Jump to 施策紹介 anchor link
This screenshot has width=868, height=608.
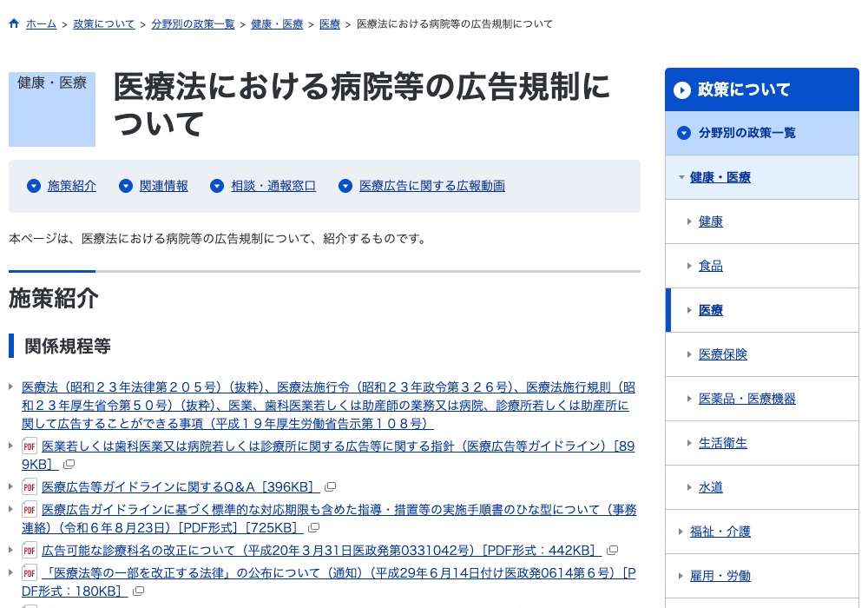pos(72,186)
